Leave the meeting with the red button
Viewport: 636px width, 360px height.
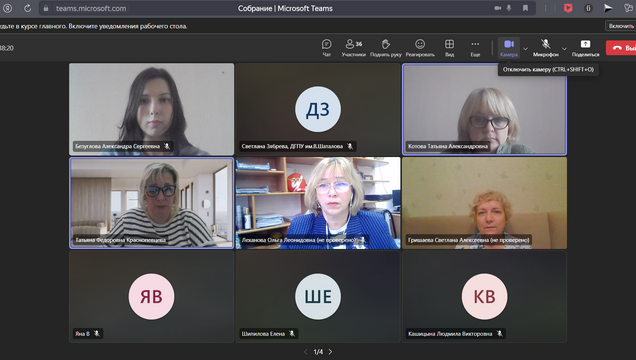click(621, 48)
